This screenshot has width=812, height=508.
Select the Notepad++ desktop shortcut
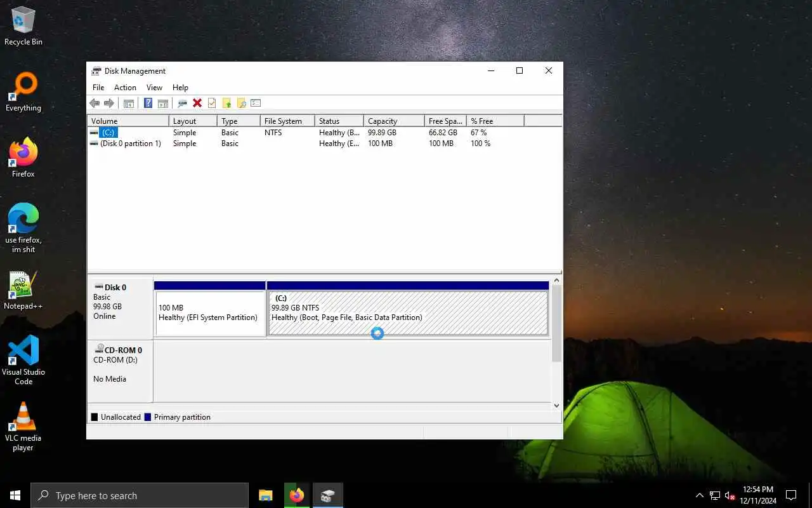23,290
